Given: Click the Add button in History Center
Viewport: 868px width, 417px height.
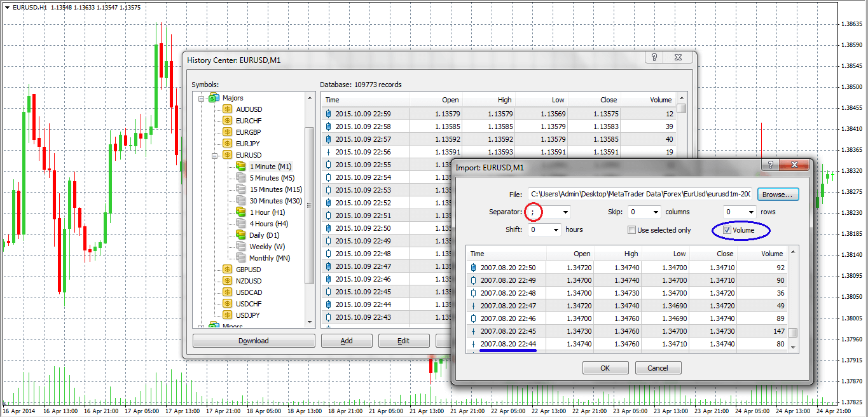Looking at the screenshot, I should point(347,341).
